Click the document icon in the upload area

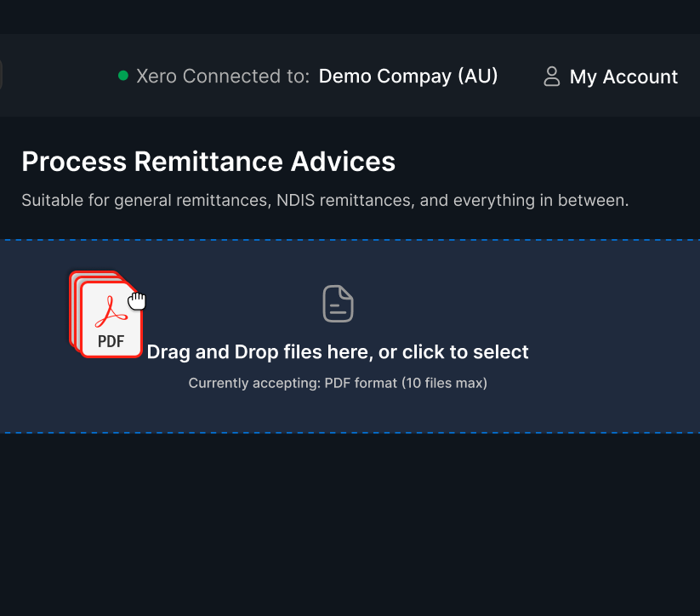click(x=338, y=303)
